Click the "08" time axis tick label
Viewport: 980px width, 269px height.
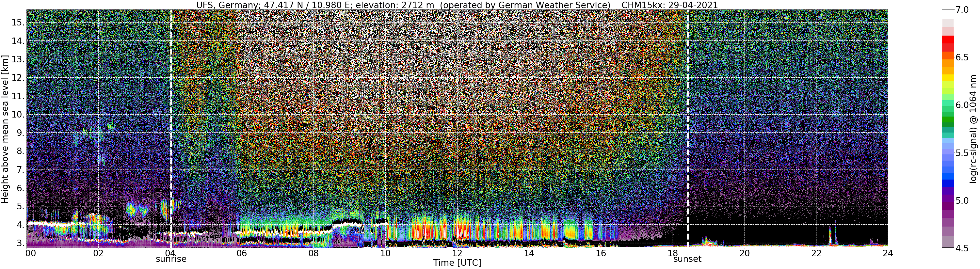coord(313,253)
